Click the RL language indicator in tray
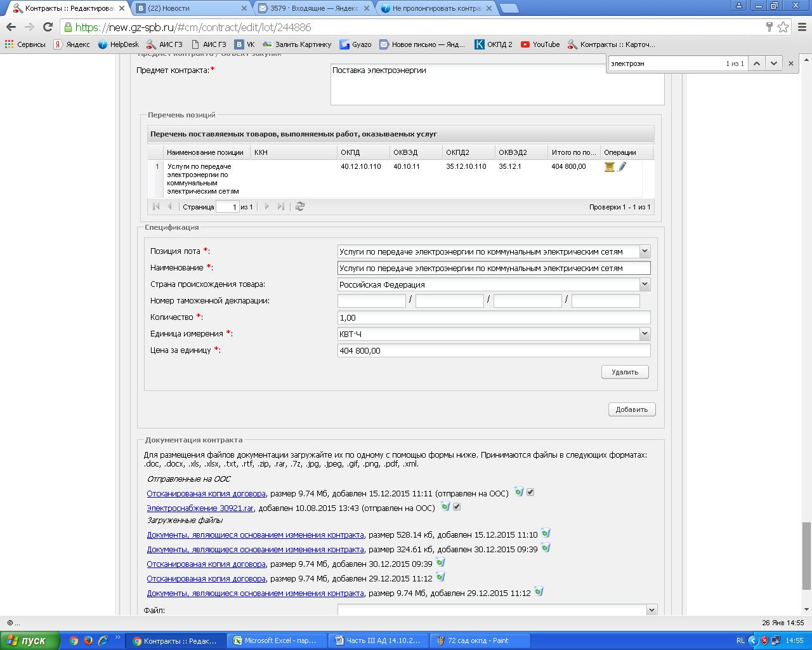The height and width of the screenshot is (650, 812). click(740, 640)
